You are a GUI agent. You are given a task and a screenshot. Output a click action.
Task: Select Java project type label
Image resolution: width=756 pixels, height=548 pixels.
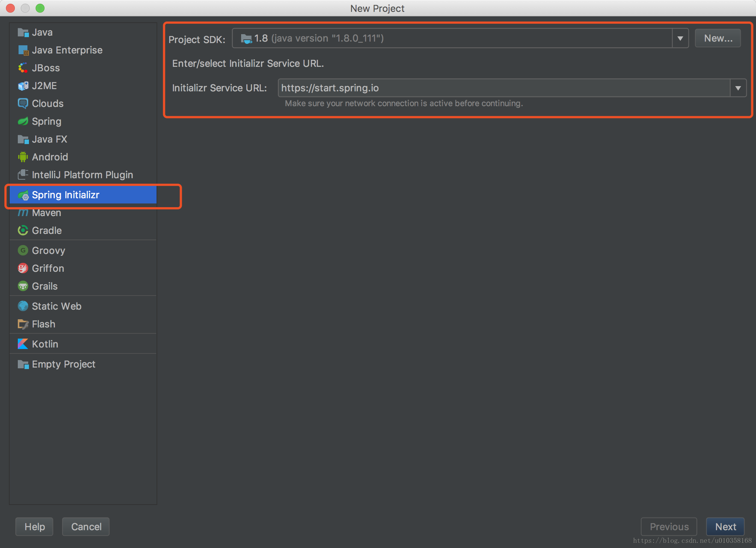[x=42, y=32]
